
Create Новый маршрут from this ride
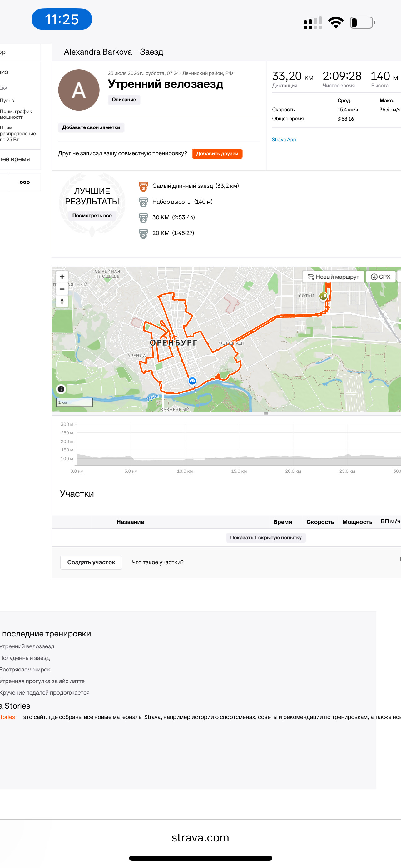pos(333,277)
